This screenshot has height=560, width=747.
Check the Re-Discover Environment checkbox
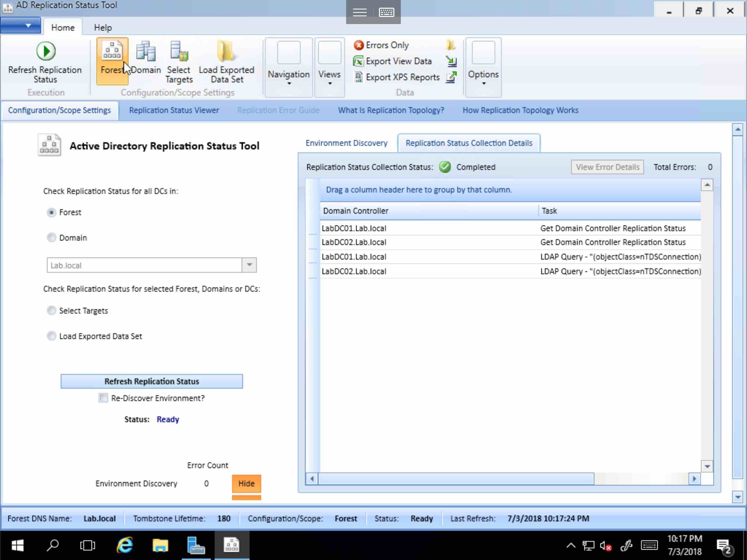pos(103,398)
